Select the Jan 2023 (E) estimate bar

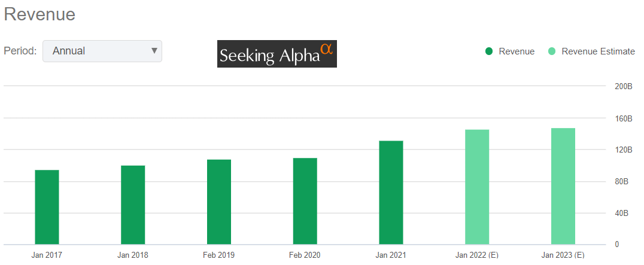563,186
